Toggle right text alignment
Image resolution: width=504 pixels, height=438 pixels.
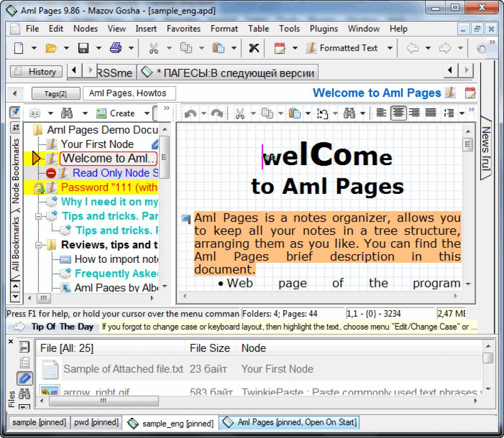415,113
